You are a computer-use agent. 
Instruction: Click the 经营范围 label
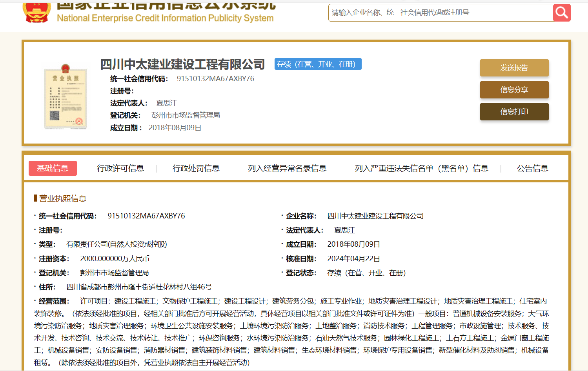tap(54, 301)
